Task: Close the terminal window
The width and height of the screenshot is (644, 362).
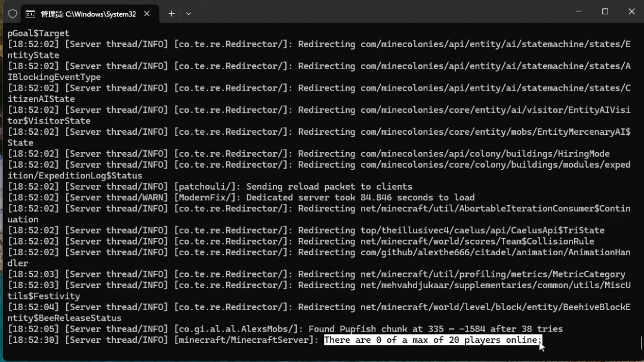Action: [x=631, y=12]
